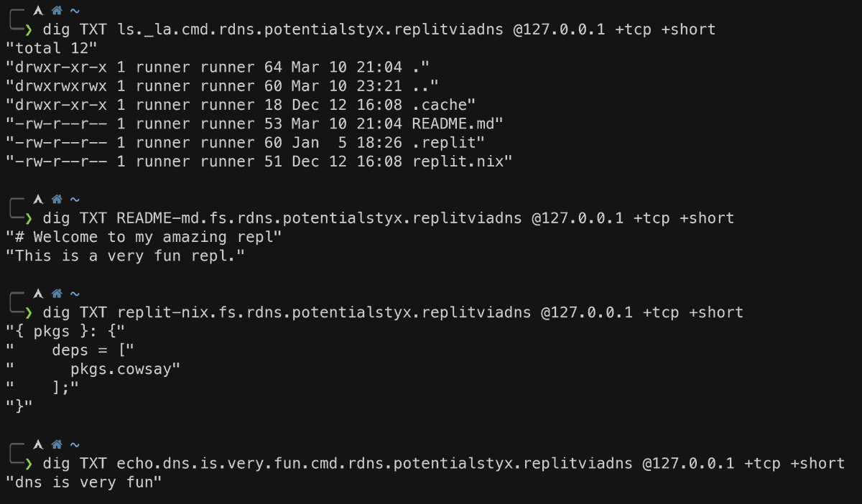The height and width of the screenshot is (504, 862).
Task: Click the .replit filename in the listing
Action: tap(444, 143)
